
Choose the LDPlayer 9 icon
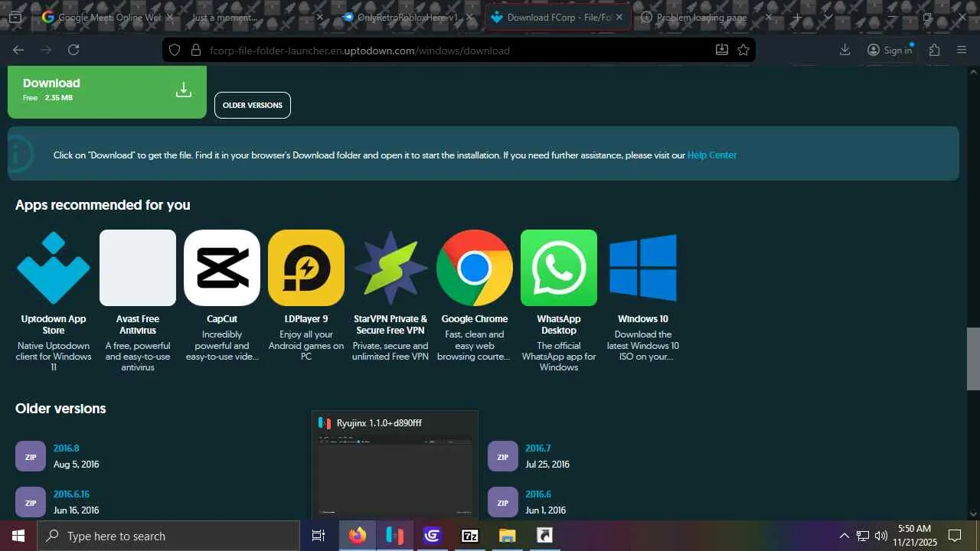point(306,268)
